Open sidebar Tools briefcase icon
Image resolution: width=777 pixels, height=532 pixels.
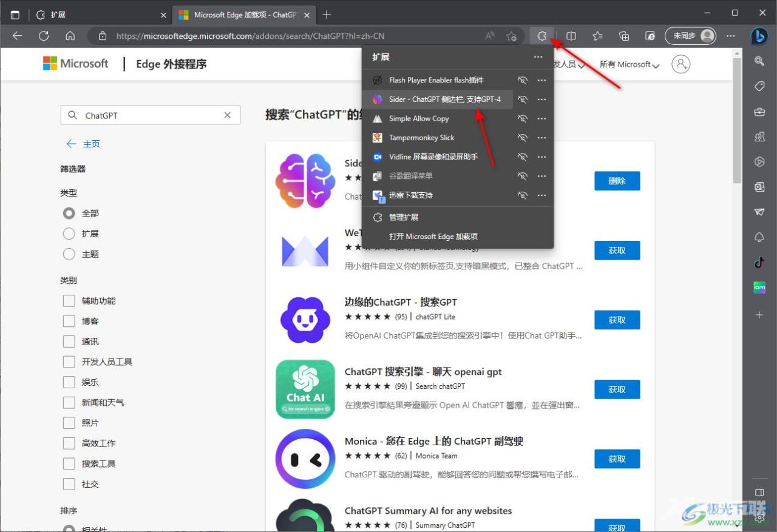point(759,112)
